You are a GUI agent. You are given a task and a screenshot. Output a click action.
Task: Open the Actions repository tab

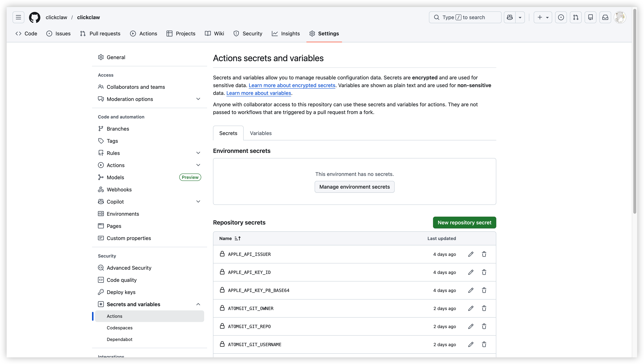pyautogui.click(x=143, y=34)
